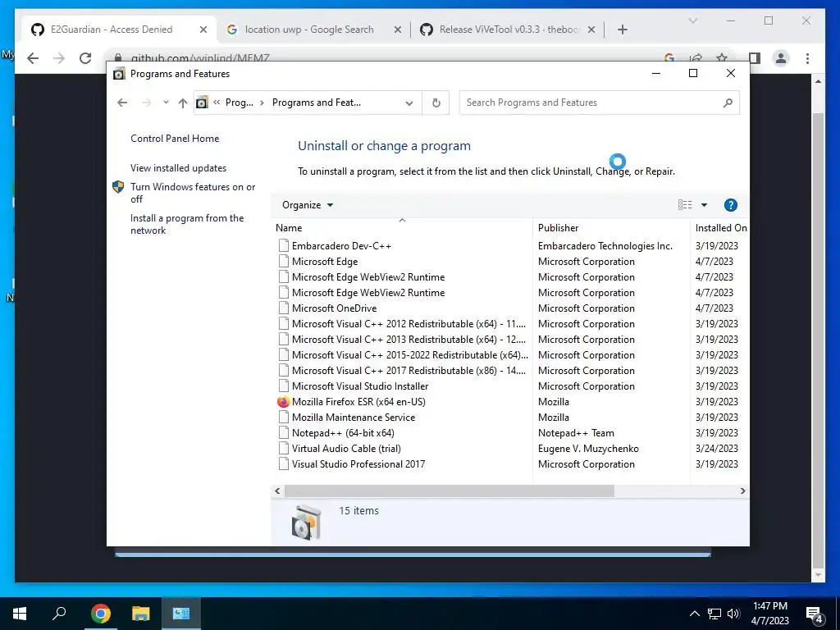Open a new Chrome tab
This screenshot has width=840, height=630.
point(622,30)
